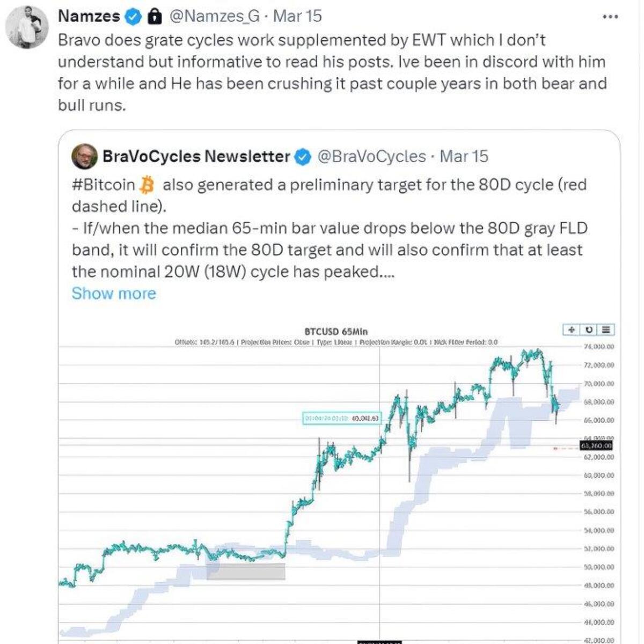Click the chart reset/refresh icon
The height and width of the screenshot is (644, 644).
[x=589, y=330]
